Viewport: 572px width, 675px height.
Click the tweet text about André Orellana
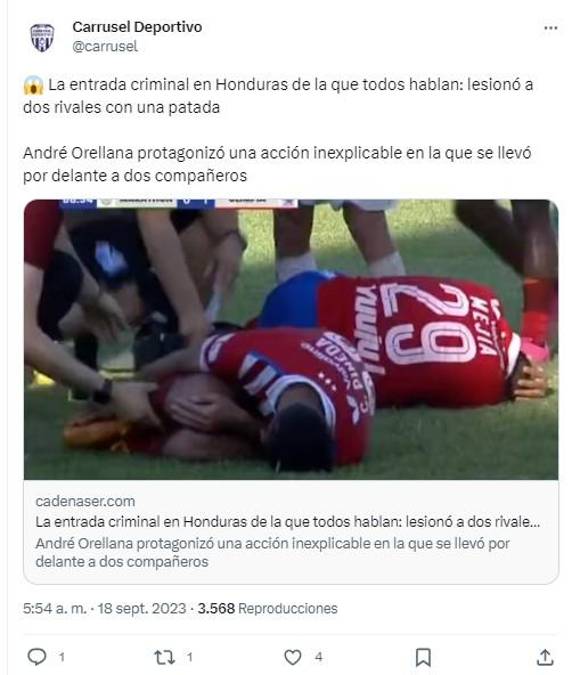coord(277,164)
